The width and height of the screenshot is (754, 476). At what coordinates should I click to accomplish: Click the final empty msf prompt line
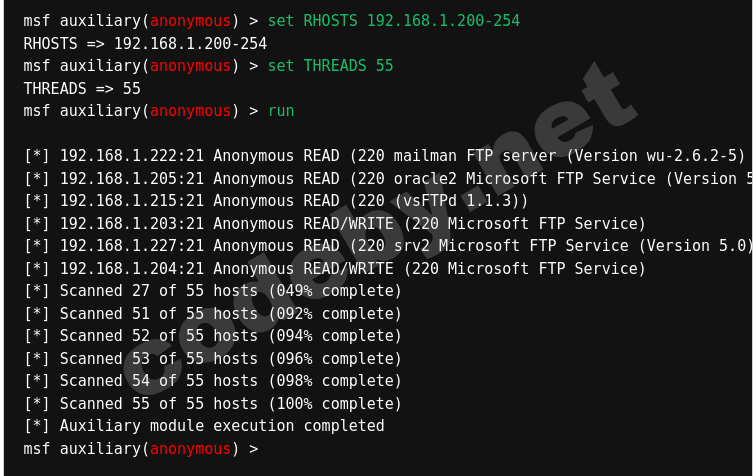tap(140, 449)
